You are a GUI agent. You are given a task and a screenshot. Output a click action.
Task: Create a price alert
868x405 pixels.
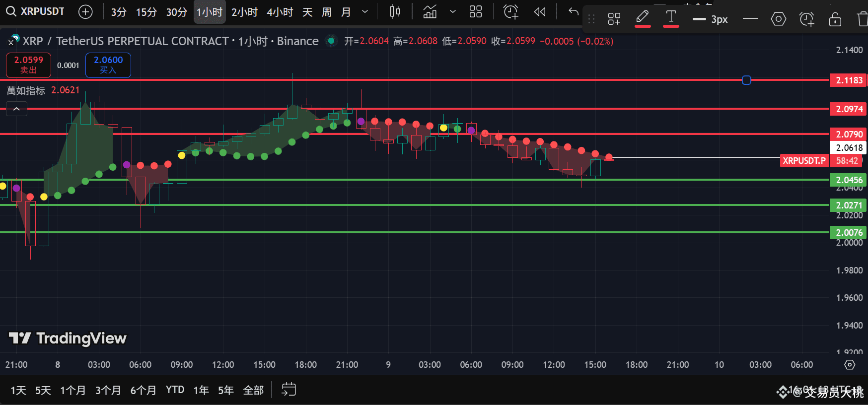511,12
